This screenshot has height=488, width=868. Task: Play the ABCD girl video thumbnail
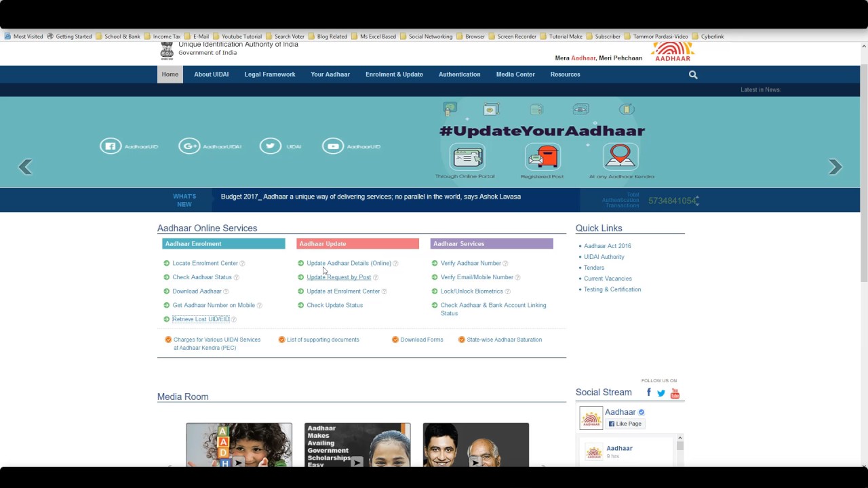pos(239,445)
